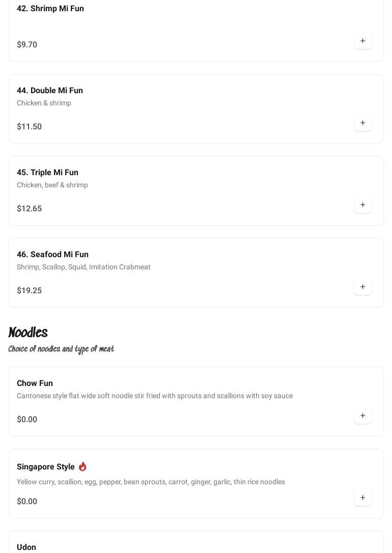Select the Singapore Style item name
The width and height of the screenshot is (392, 553).
(x=46, y=467)
